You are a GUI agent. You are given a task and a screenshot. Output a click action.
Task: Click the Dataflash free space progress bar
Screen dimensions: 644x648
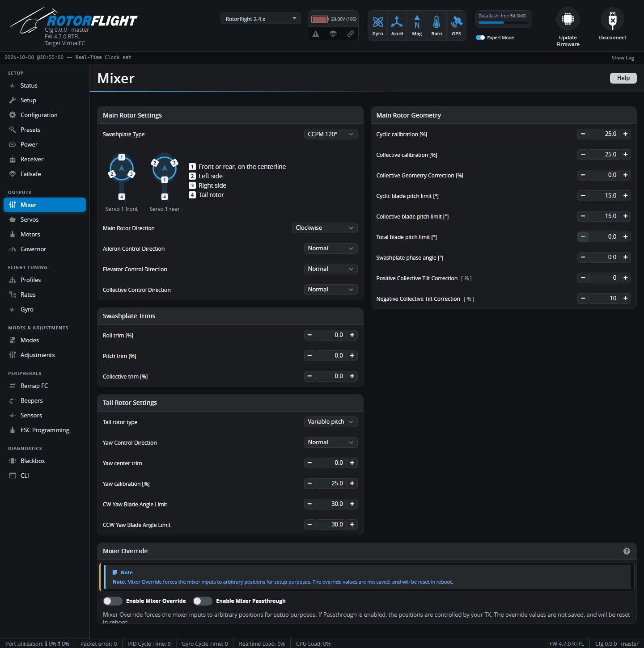pos(504,22)
